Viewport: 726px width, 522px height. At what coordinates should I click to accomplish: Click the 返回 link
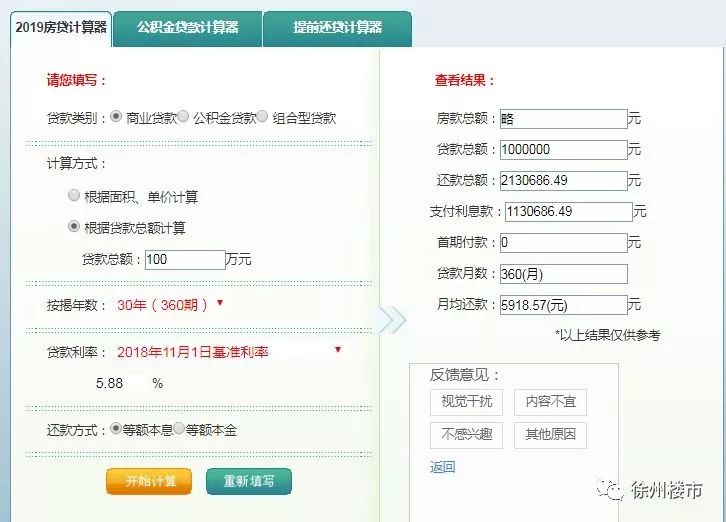coord(442,467)
